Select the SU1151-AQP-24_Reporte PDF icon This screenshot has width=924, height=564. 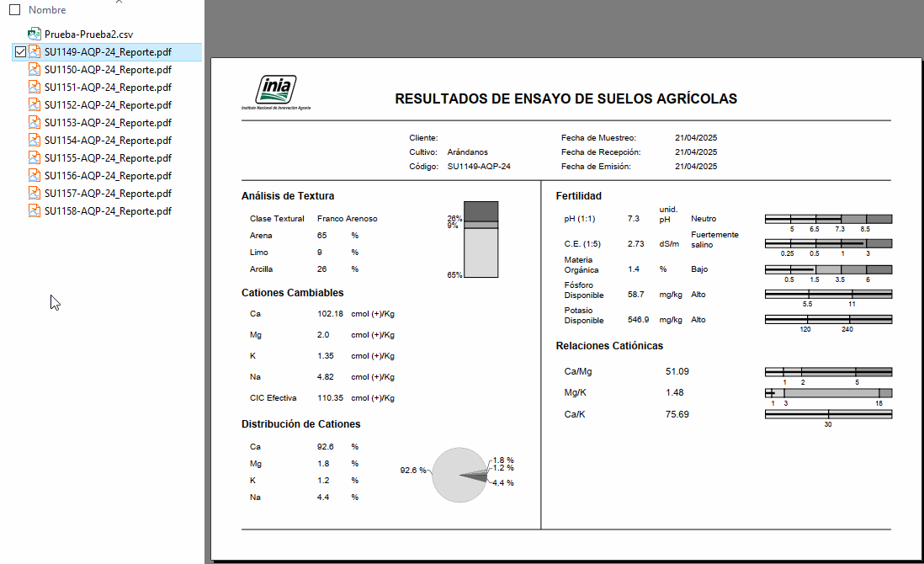[x=35, y=88]
